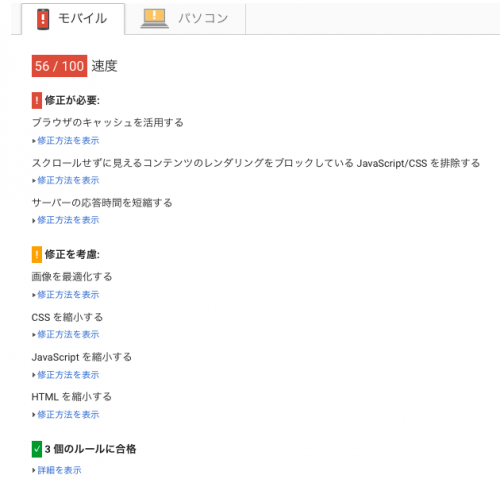Screen dimensions: 500x479
Task: Expand the triangle under 画像を最適化する
Action: click(34, 295)
